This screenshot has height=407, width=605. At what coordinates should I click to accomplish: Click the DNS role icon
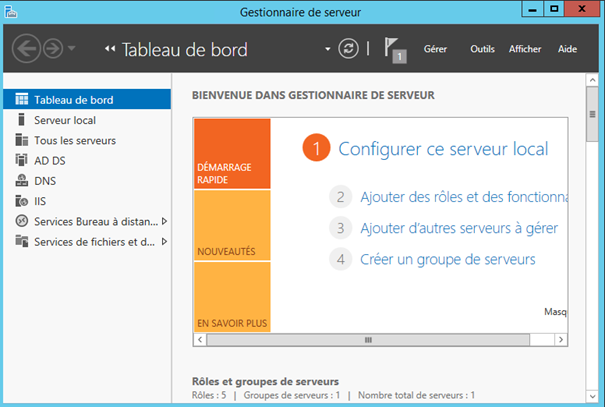[x=22, y=181]
